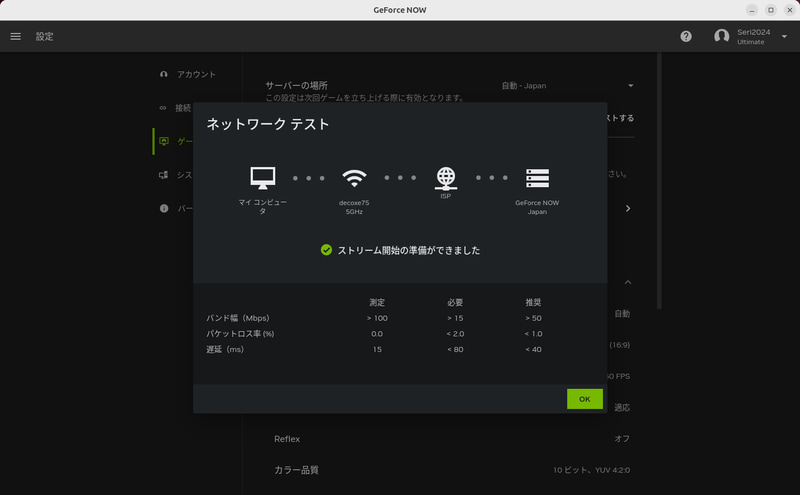Click the 測定 column header
800x495 pixels.
point(377,303)
